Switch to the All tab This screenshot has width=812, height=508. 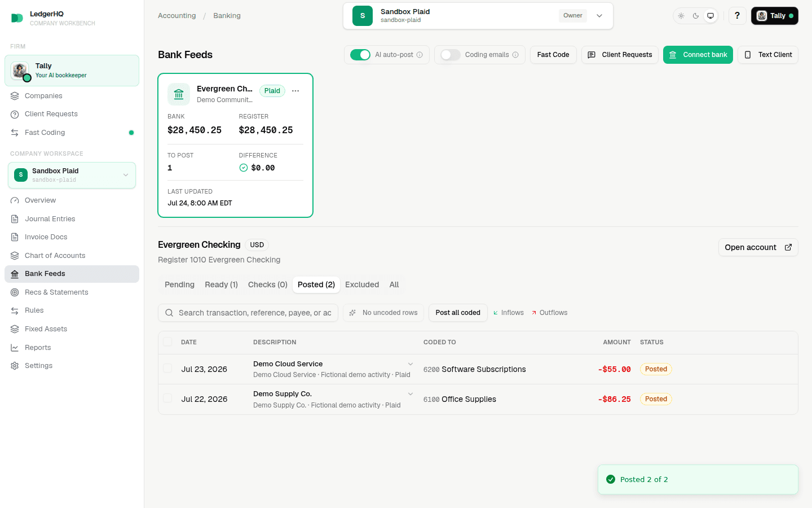tap(394, 284)
